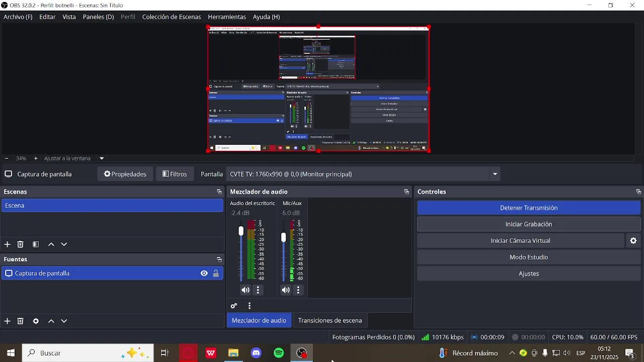Click the Windows search box Buscar

88,353
